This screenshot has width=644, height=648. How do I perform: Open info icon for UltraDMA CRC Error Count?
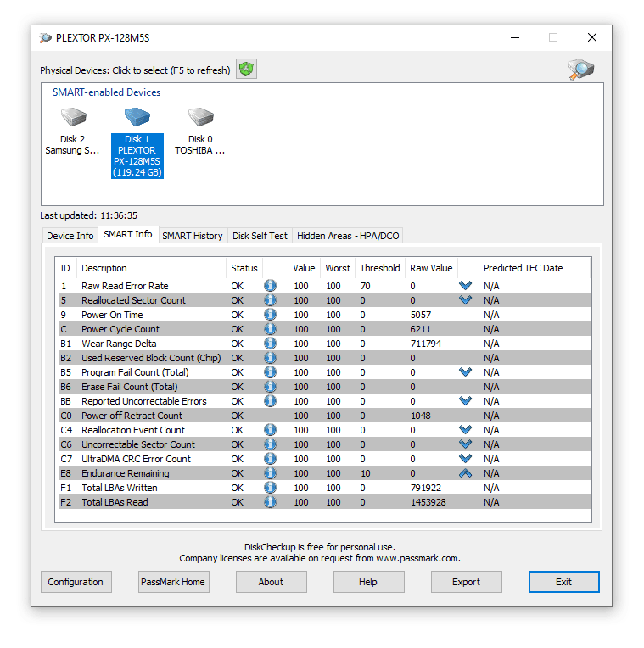271,459
